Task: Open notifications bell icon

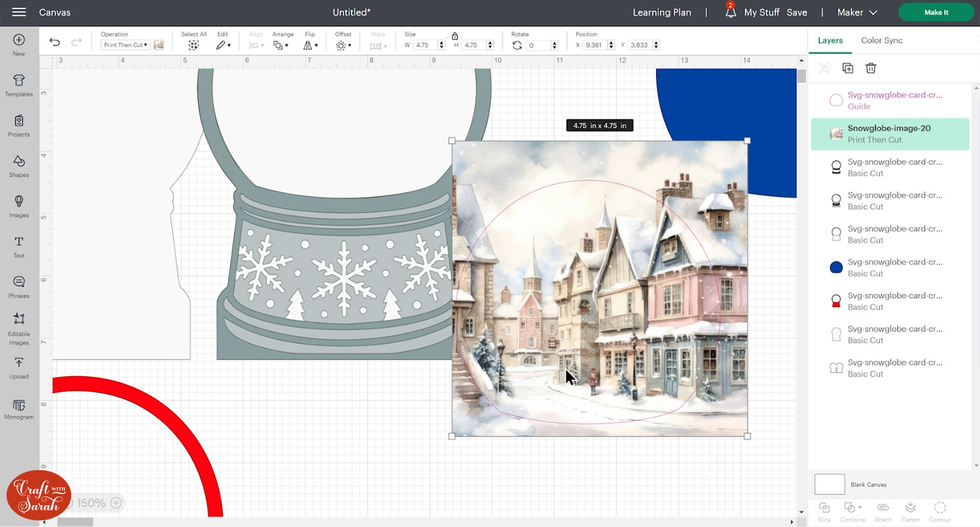Action: (x=730, y=12)
